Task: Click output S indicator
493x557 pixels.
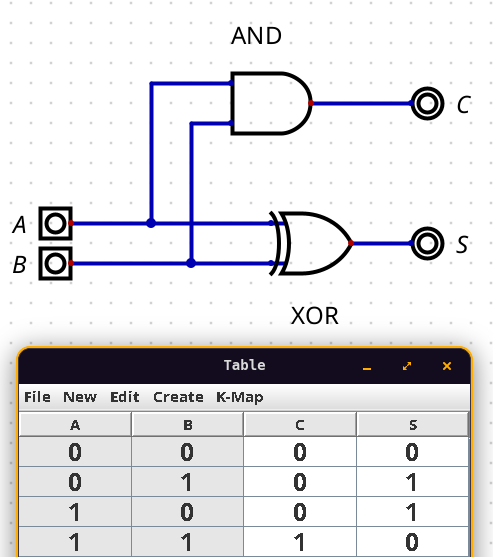Action: (427, 243)
